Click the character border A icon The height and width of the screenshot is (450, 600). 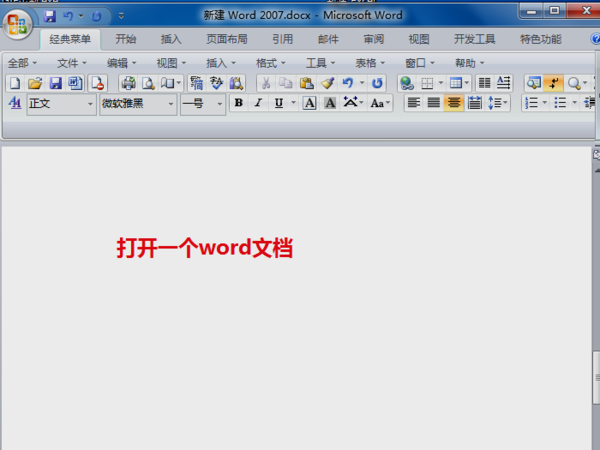[309, 103]
